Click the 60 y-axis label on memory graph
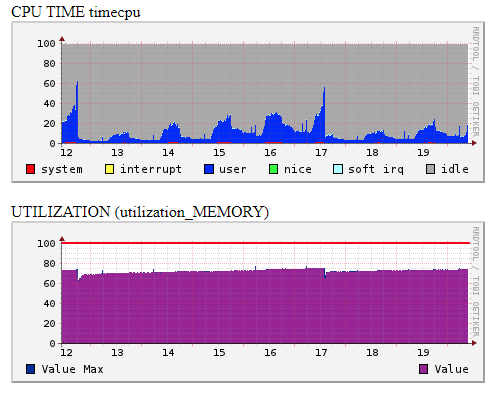This screenshot has width=493, height=396. [49, 284]
